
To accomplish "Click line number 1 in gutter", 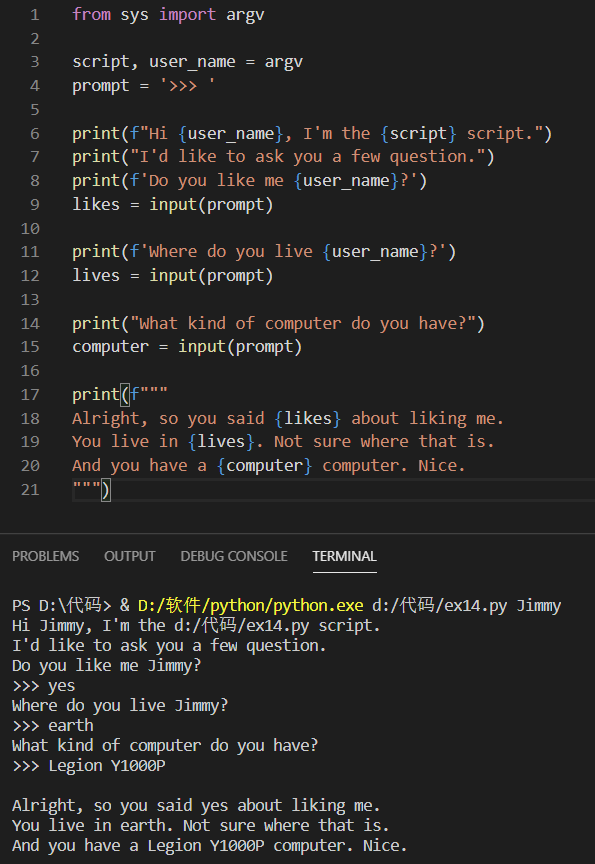I will (35, 14).
